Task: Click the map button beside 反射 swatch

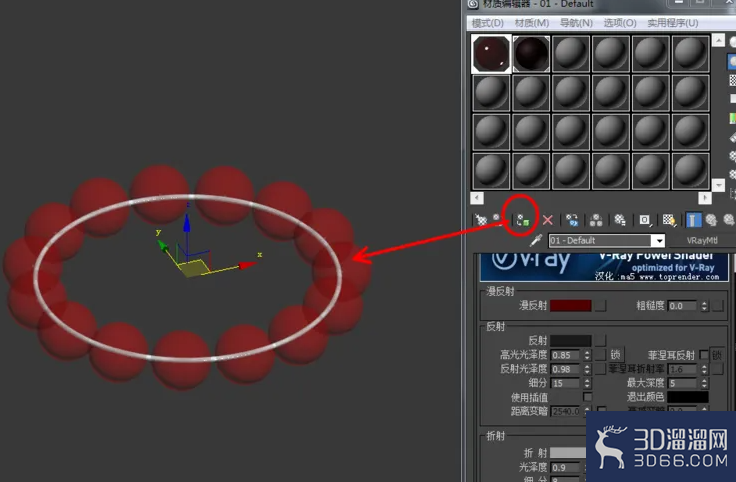Action: pyautogui.click(x=600, y=340)
